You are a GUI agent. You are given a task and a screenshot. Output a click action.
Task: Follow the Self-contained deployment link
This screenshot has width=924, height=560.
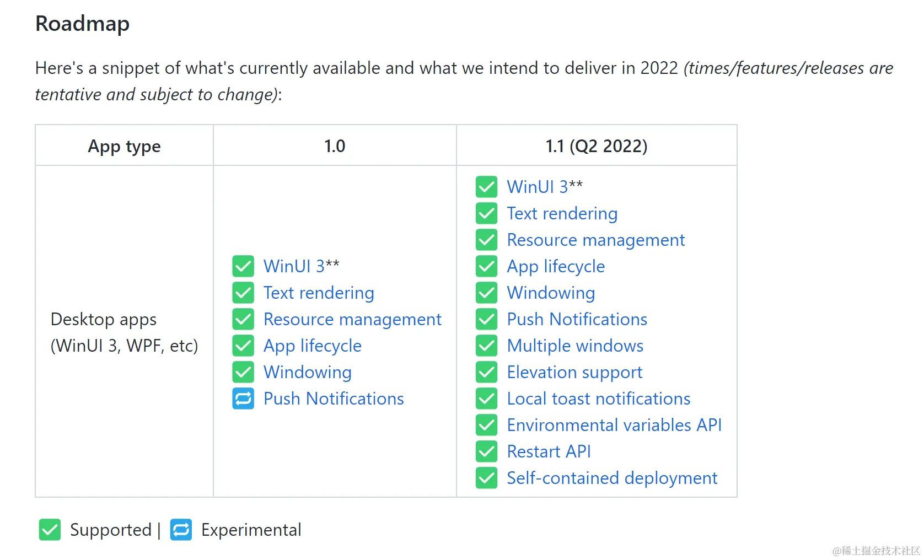[x=612, y=478]
